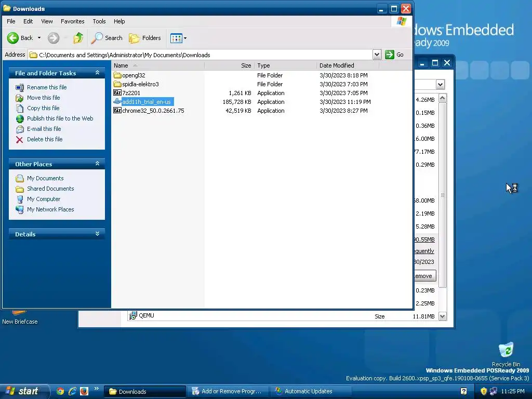
Task: Expand the Address bar dropdown
Action: tap(377, 55)
